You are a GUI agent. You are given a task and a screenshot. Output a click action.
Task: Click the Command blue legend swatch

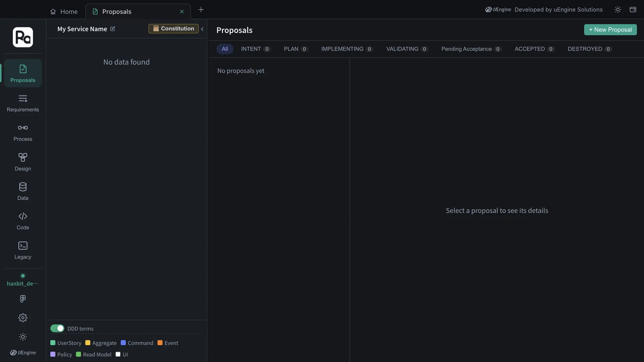(123, 343)
